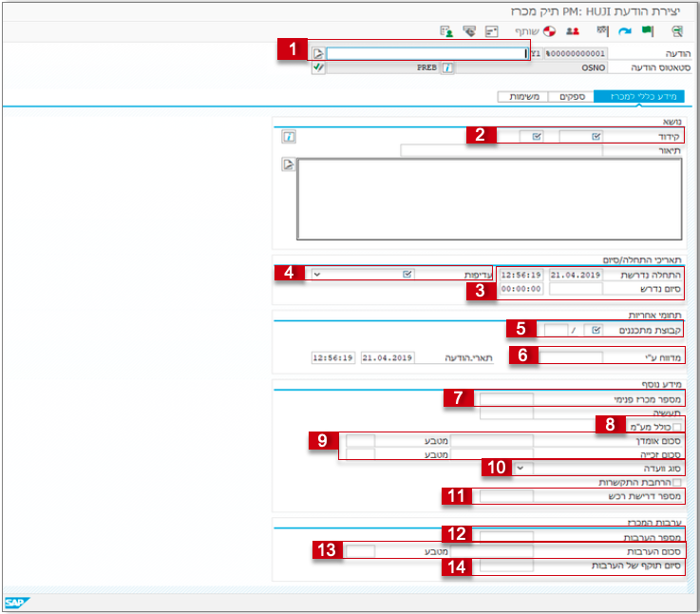Toggle the כולל מע"מ checkbox

click(677, 427)
